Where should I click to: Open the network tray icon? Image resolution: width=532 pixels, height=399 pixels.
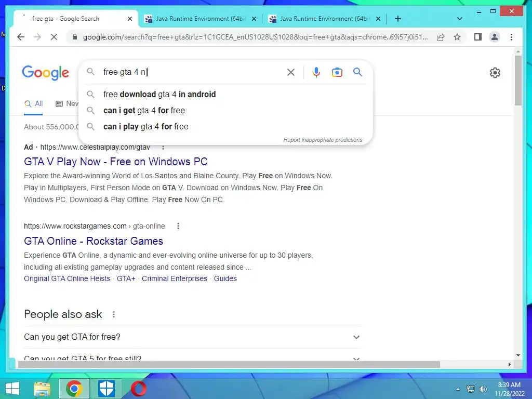tap(471, 389)
